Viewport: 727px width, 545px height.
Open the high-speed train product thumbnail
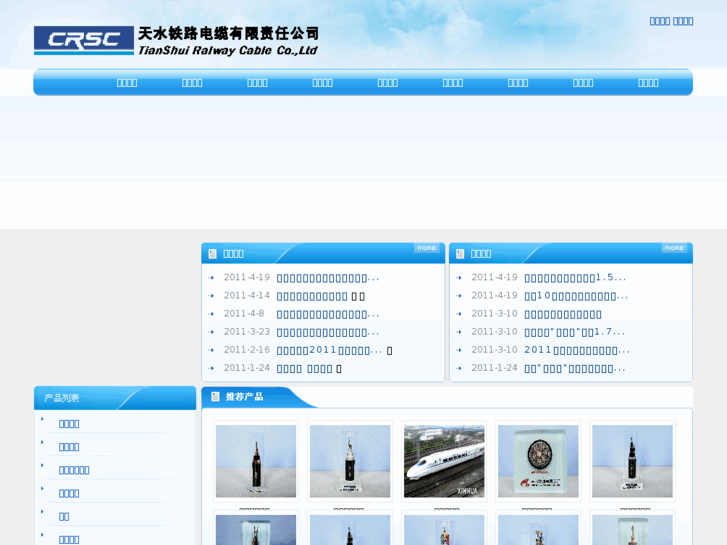[444, 462]
